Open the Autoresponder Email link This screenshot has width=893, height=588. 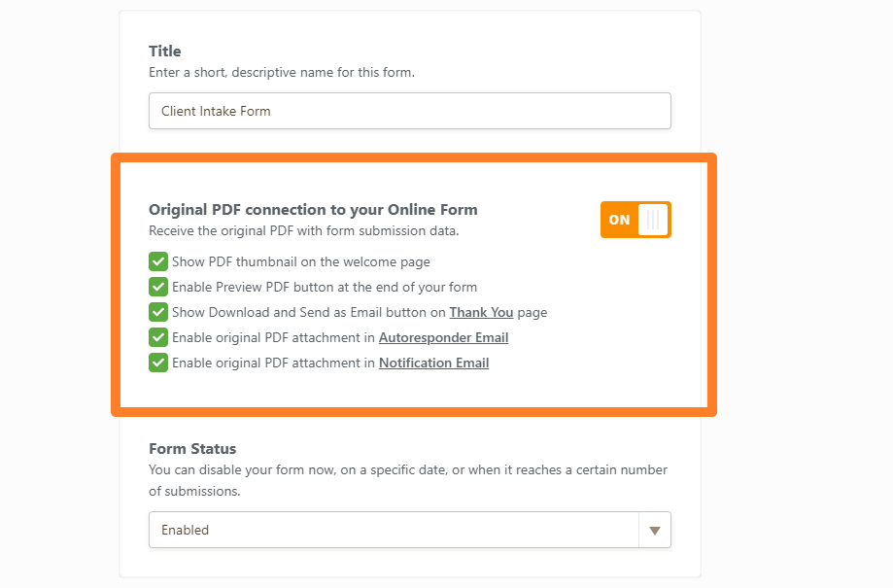(x=443, y=337)
